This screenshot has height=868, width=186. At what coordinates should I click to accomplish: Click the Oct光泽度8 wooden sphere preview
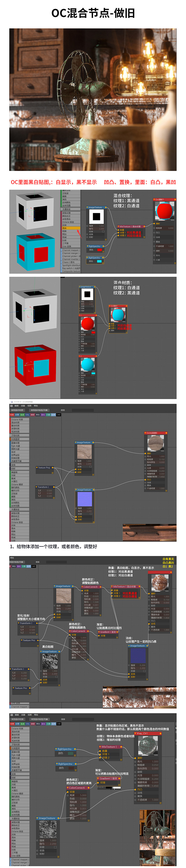coord(156,443)
